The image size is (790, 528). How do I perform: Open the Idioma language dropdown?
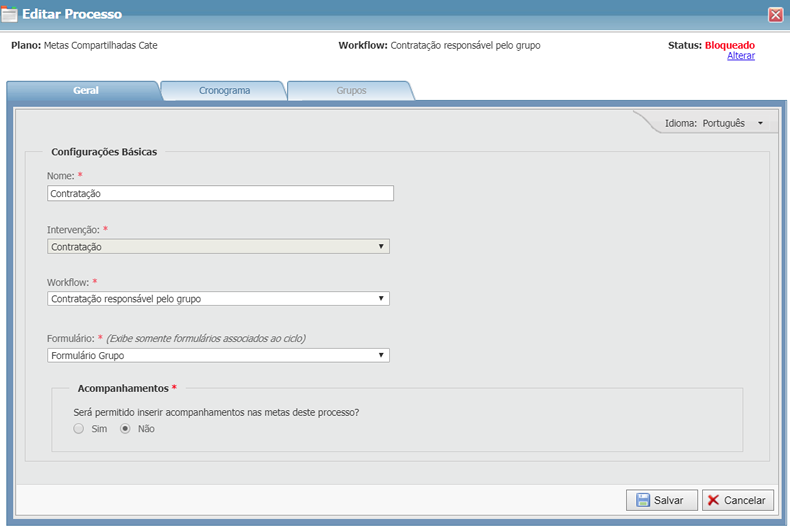(x=714, y=123)
